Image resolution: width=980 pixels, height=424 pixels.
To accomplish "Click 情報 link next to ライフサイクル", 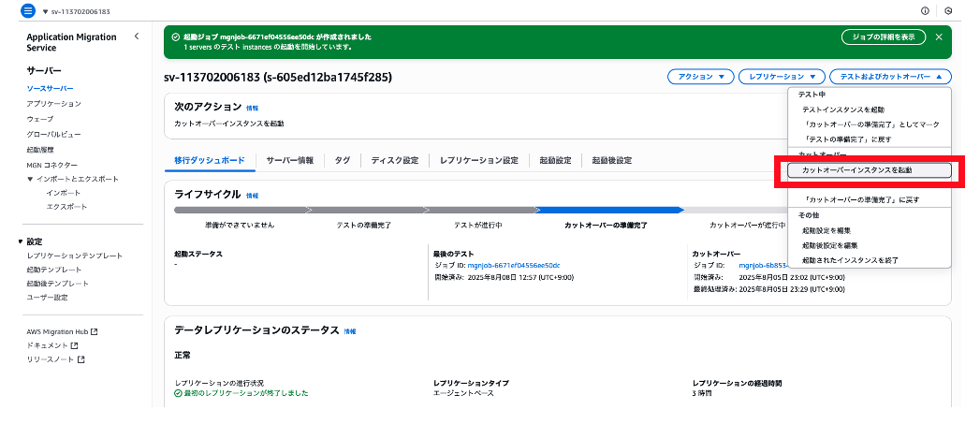I will pyautogui.click(x=252, y=196).
